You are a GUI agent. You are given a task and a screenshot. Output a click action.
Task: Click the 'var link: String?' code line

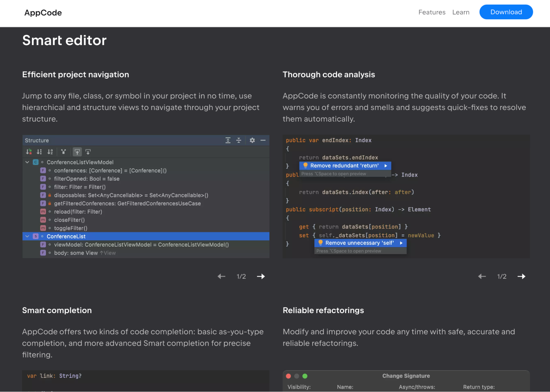pos(54,376)
